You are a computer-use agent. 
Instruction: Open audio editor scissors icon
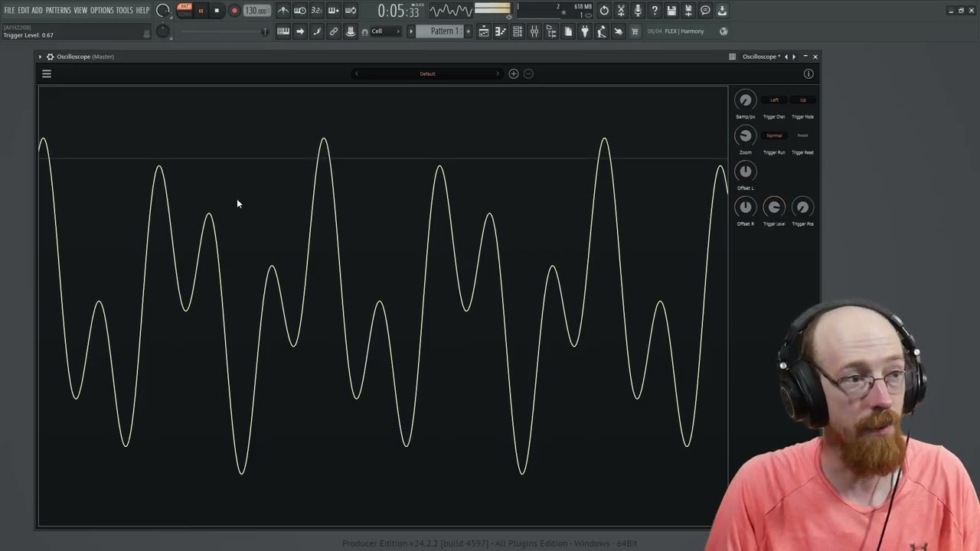(621, 11)
